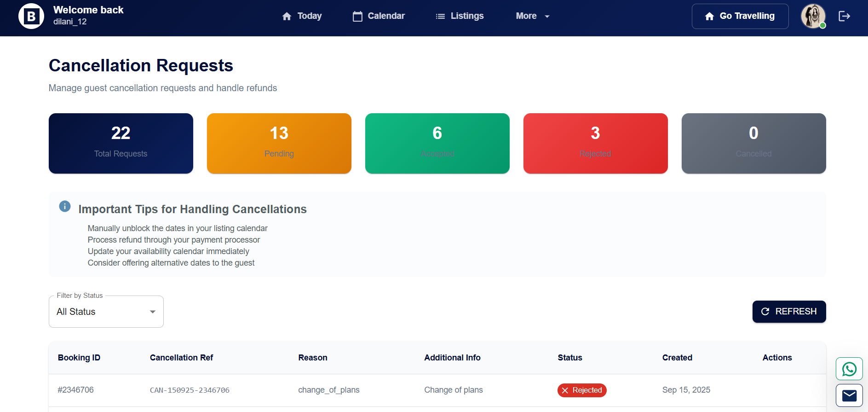Click the B logo icon
868x412 pixels.
(31, 17)
